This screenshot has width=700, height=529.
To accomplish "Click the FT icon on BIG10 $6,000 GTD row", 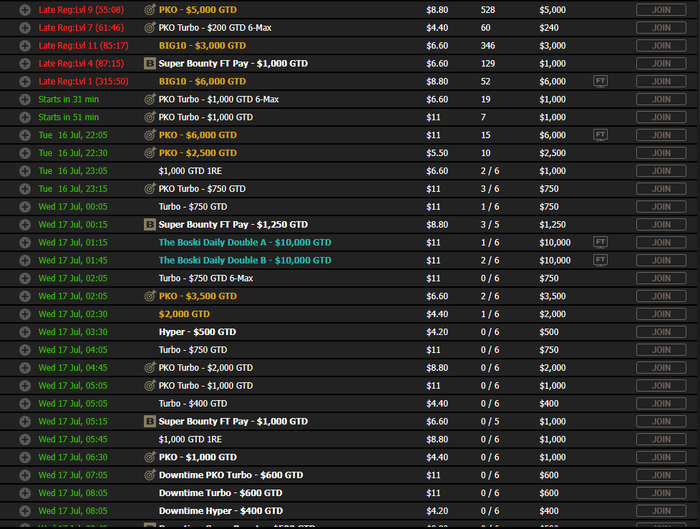I will [600, 81].
